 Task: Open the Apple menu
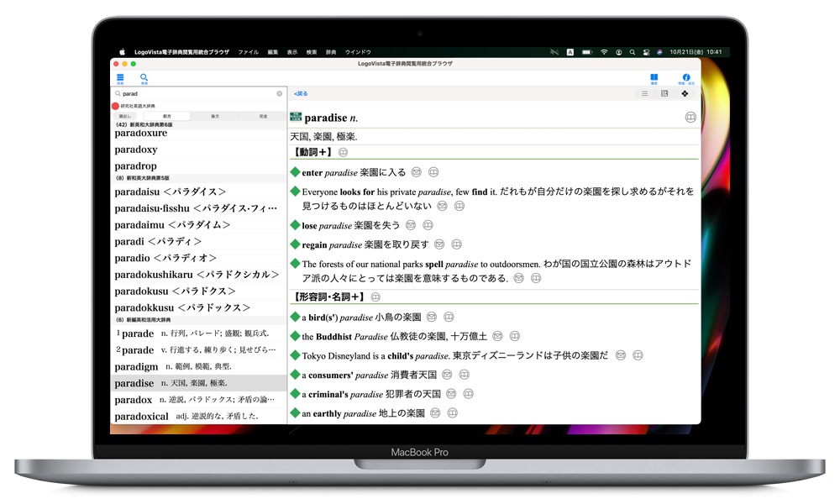pos(122,52)
